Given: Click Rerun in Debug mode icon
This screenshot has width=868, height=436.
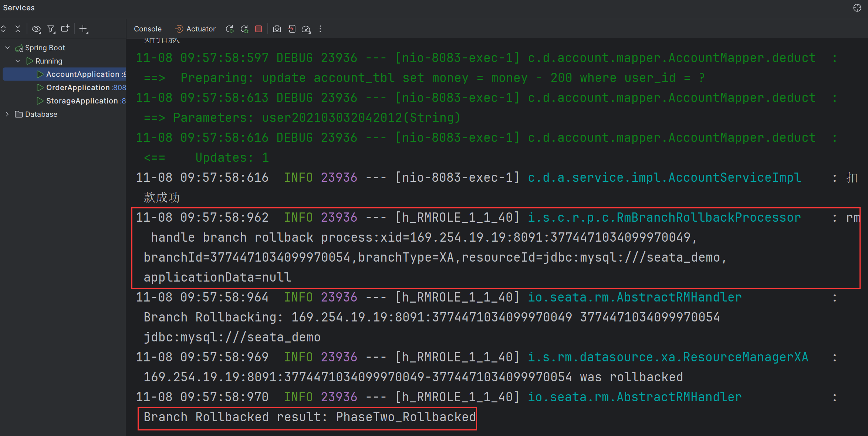Looking at the screenshot, I should click(244, 29).
